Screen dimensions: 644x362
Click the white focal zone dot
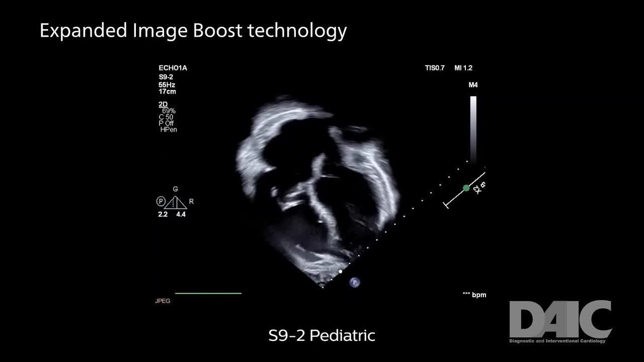click(341, 272)
